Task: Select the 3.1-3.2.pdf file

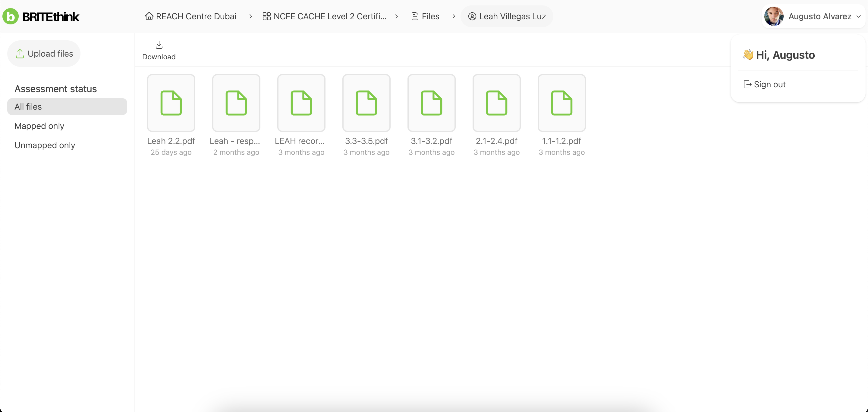Action: tap(431, 103)
